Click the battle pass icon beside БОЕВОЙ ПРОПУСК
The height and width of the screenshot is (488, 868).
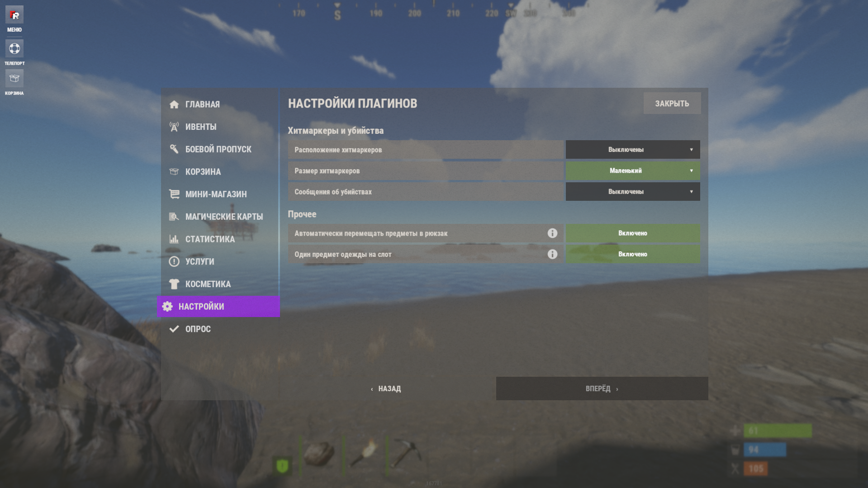[174, 149]
